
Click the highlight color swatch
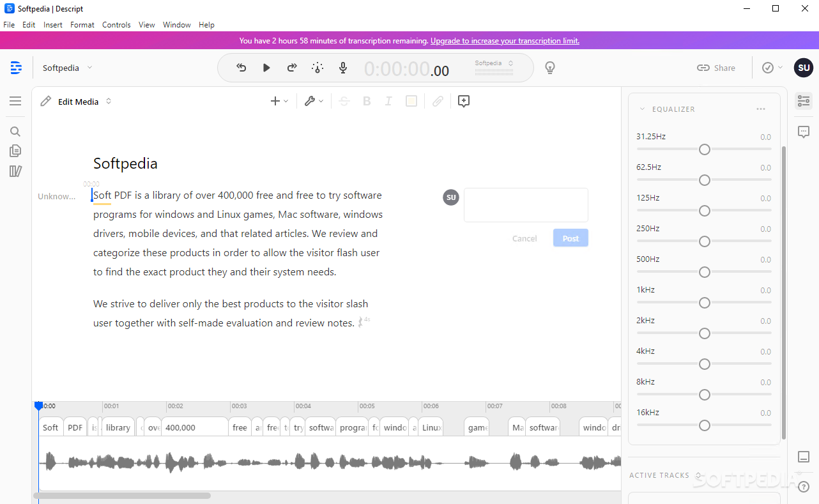pos(411,101)
